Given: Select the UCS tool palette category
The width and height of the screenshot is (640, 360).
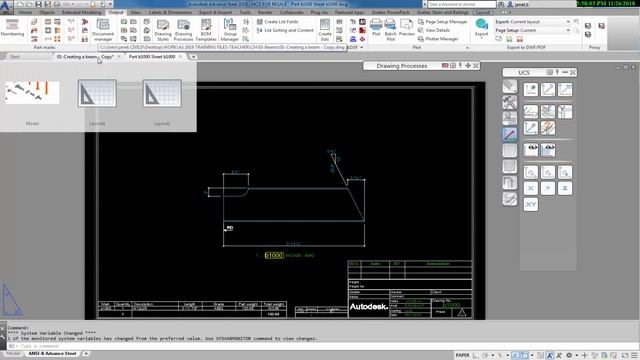Looking at the screenshot, I should pyautogui.click(x=509, y=134).
